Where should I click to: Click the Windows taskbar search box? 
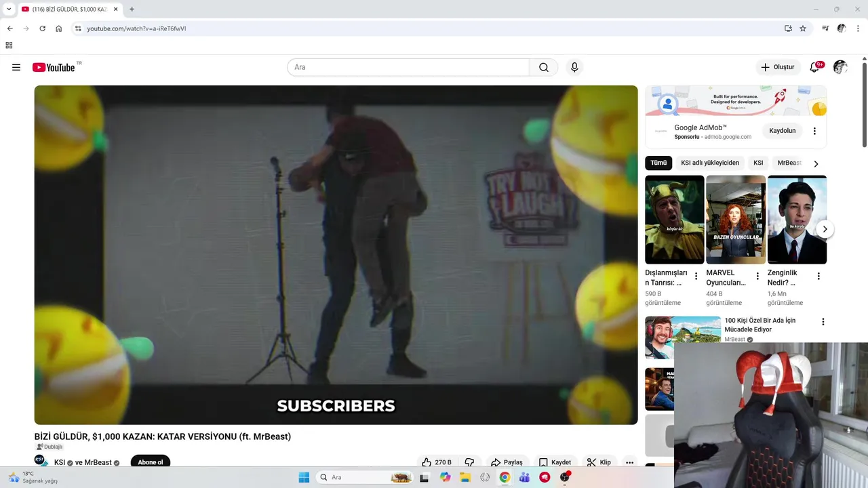coord(366,477)
